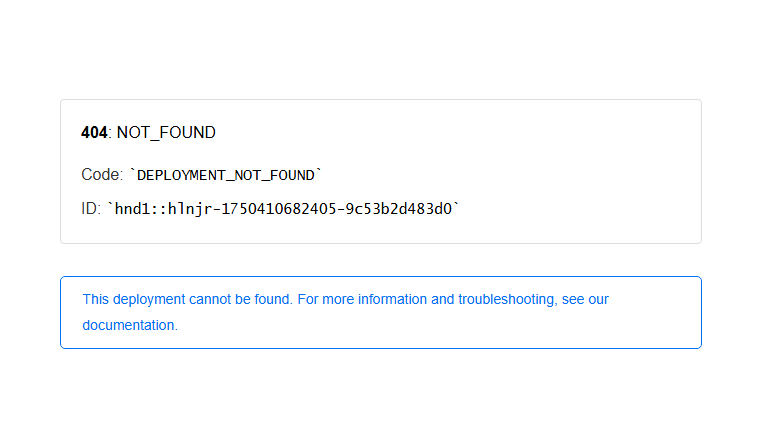Click the Code: label

[102, 174]
